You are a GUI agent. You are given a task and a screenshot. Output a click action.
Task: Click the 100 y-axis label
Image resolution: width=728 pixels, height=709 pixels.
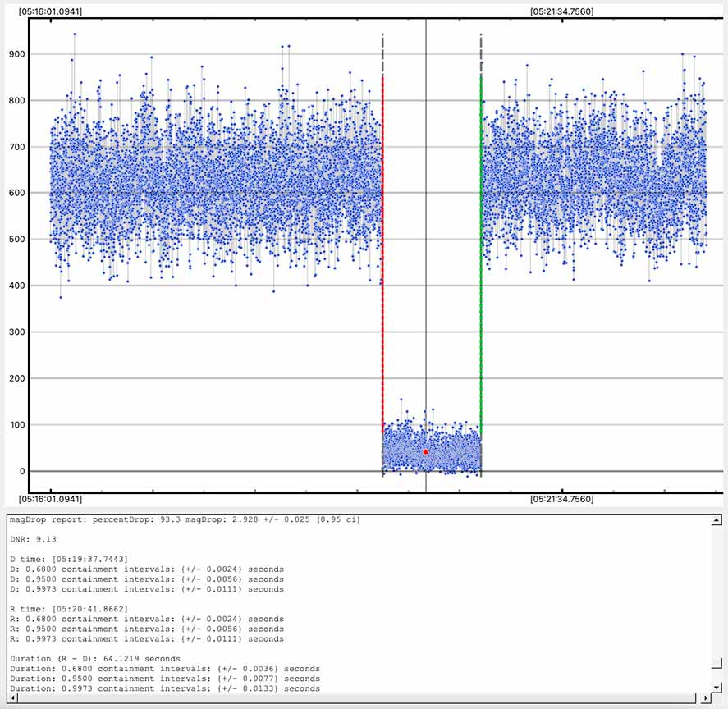coord(16,425)
